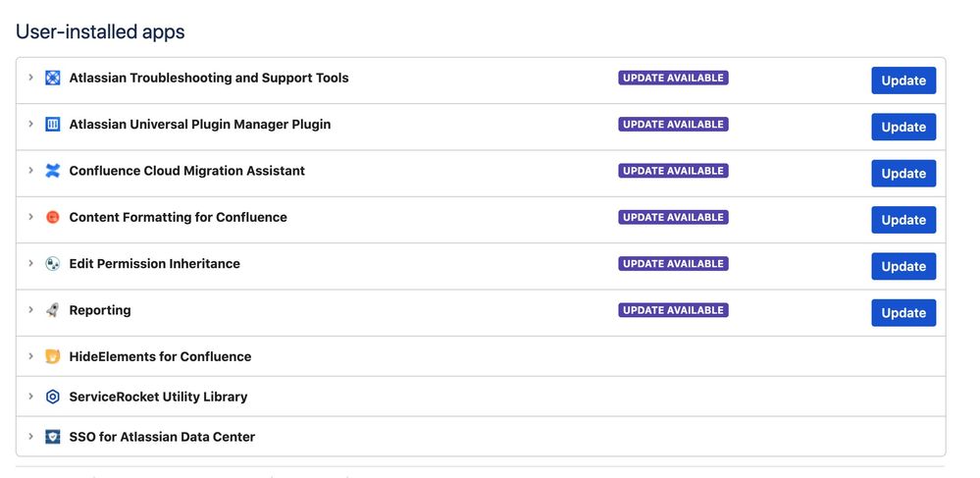Click the SSO for Atlassian Data Center icon
This screenshot has width=980, height=478.
pyautogui.click(x=53, y=437)
